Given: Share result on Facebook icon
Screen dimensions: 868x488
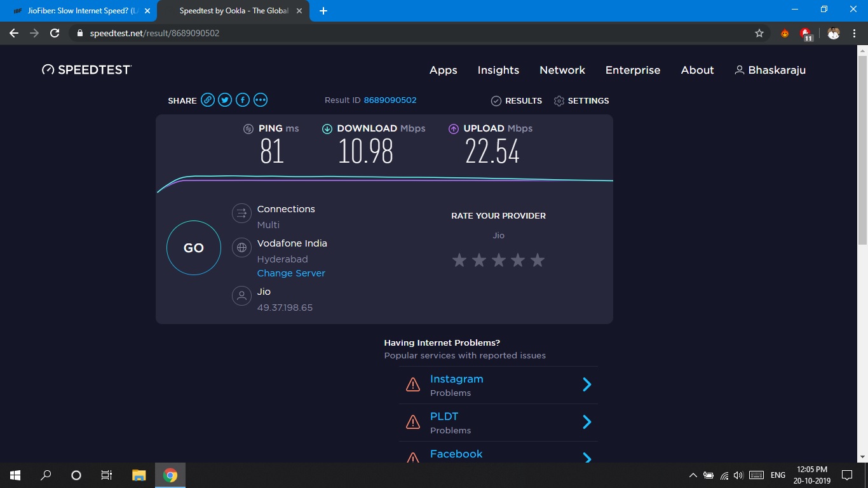Looking at the screenshot, I should click(243, 100).
